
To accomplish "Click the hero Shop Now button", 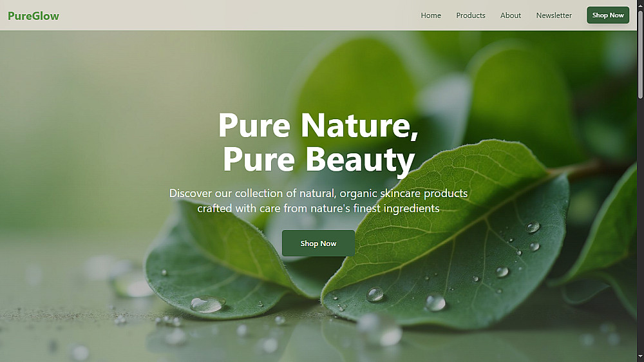I will 318,243.
